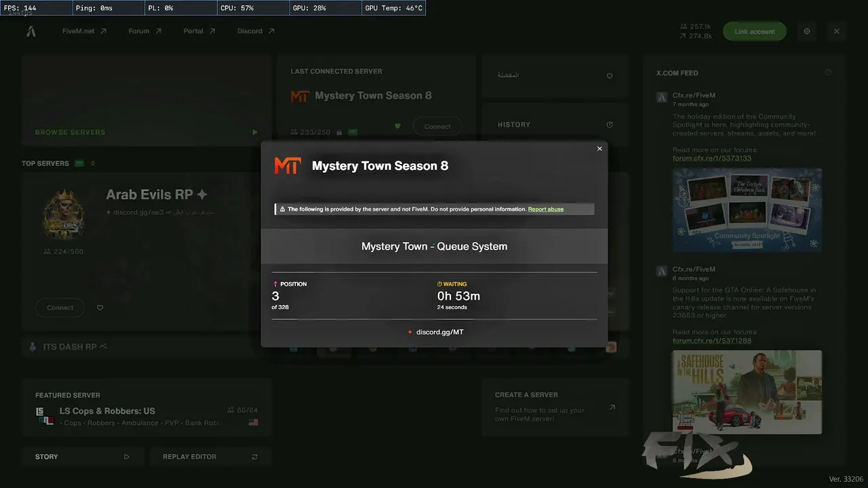Click the ITS DASH RP server icon
Viewport: 868px width, 488px height.
pyautogui.click(x=33, y=347)
